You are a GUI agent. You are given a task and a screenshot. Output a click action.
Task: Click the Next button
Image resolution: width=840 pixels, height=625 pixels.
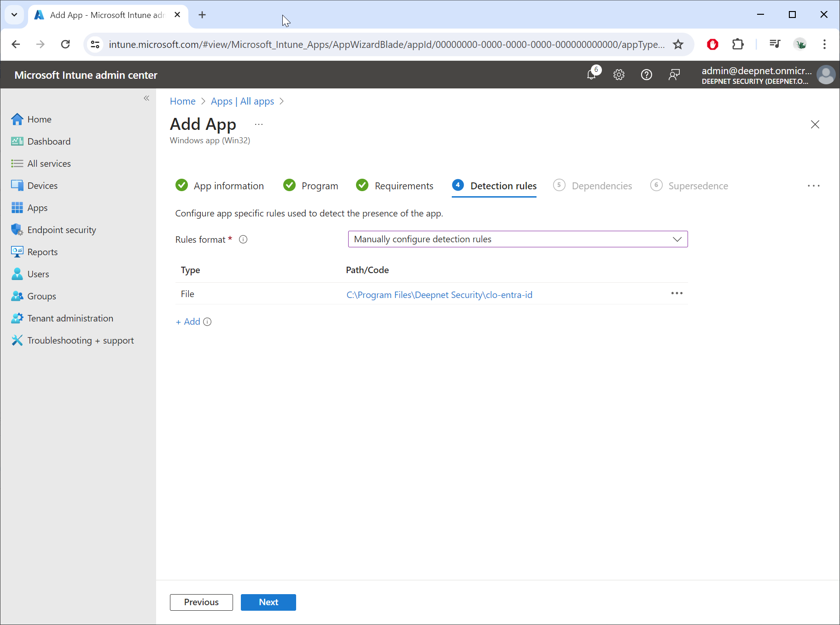click(x=268, y=602)
